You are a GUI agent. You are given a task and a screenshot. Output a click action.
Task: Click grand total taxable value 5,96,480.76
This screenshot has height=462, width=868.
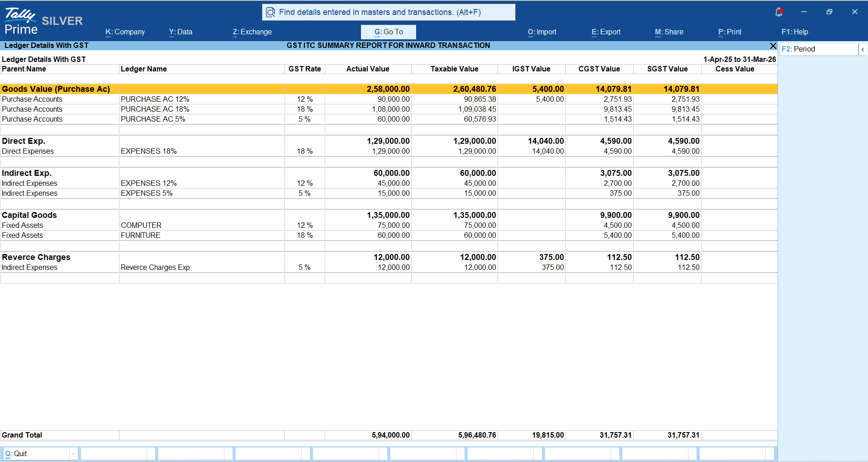click(x=477, y=435)
